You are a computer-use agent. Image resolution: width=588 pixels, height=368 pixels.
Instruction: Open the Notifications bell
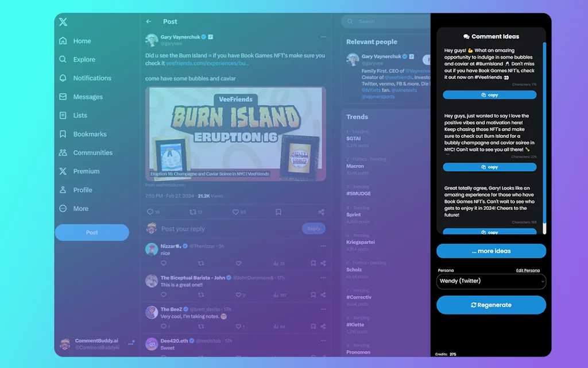click(x=93, y=78)
